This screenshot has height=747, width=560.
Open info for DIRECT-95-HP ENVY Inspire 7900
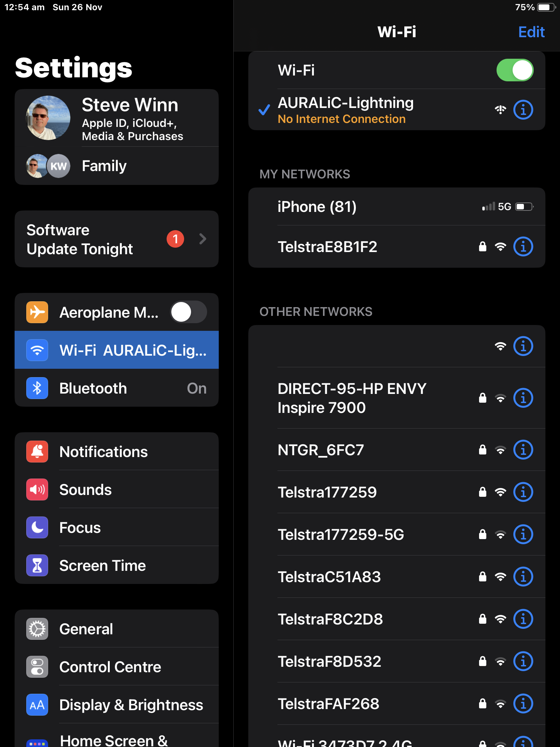click(x=523, y=398)
